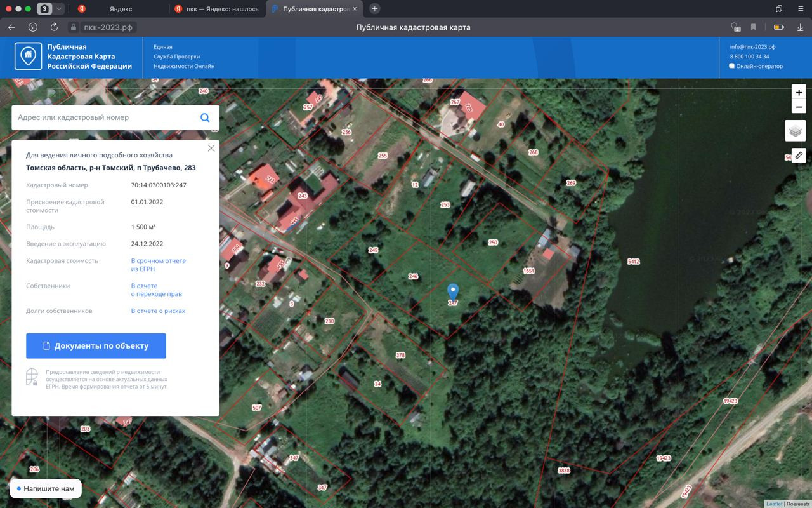
Task: Click the cadastral map site logo
Action: point(29,57)
